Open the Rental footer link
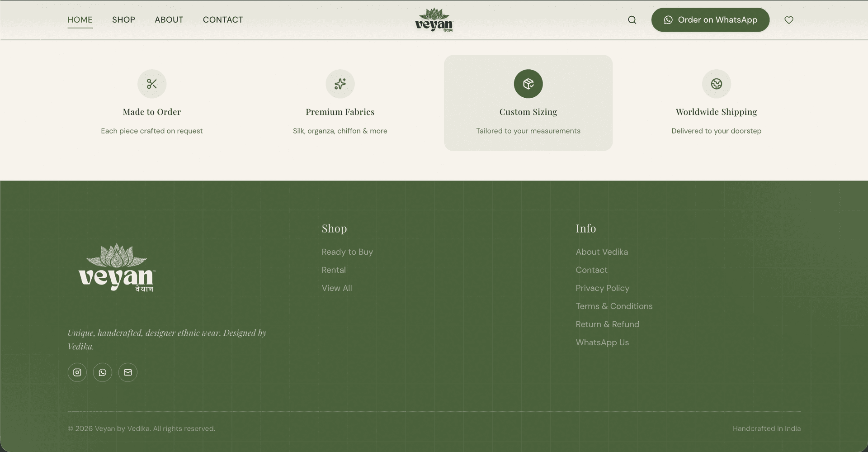868x452 pixels. click(334, 270)
